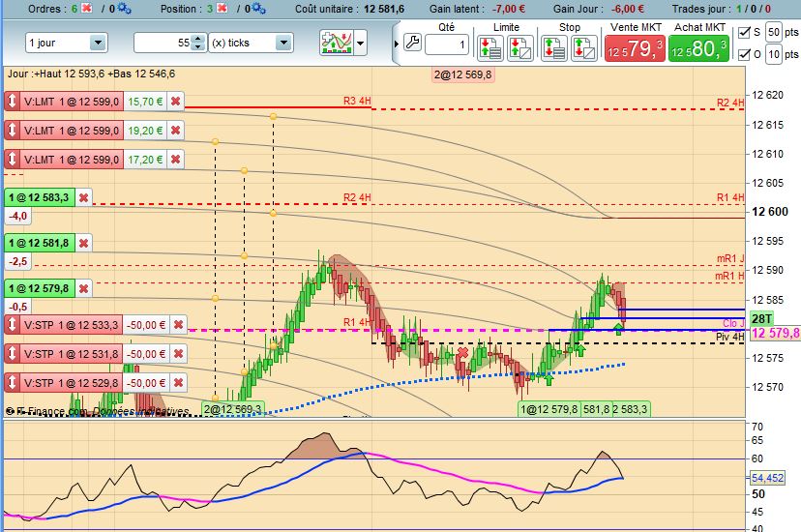This screenshot has height=532, width=801.
Task: Click the second Stop order icon
Action: [584, 48]
